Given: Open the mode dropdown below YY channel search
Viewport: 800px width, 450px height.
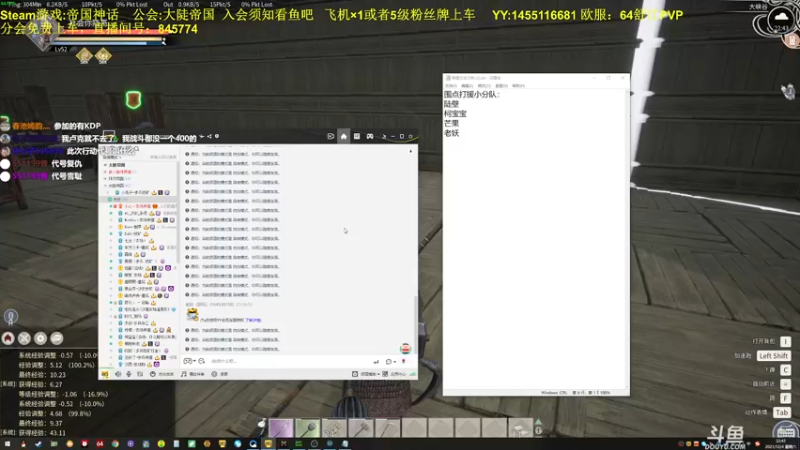Looking at the screenshot, I should 112,157.
